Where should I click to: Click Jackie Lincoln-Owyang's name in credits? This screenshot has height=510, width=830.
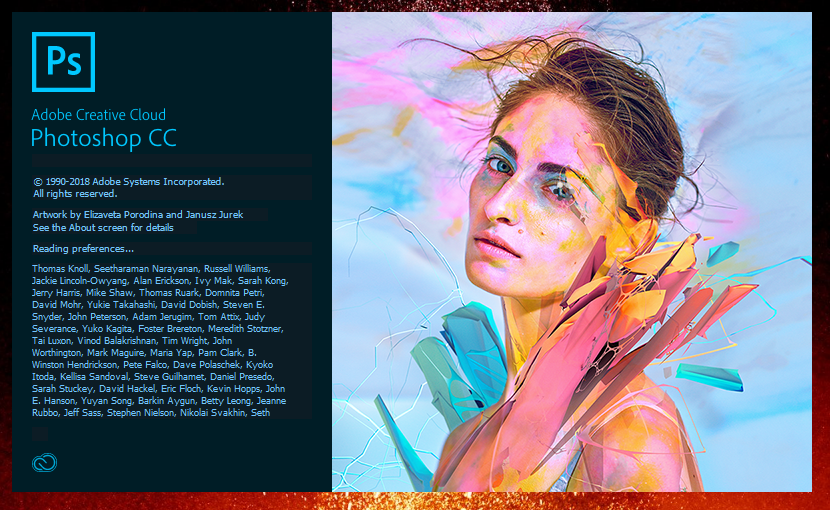[x=80, y=281]
